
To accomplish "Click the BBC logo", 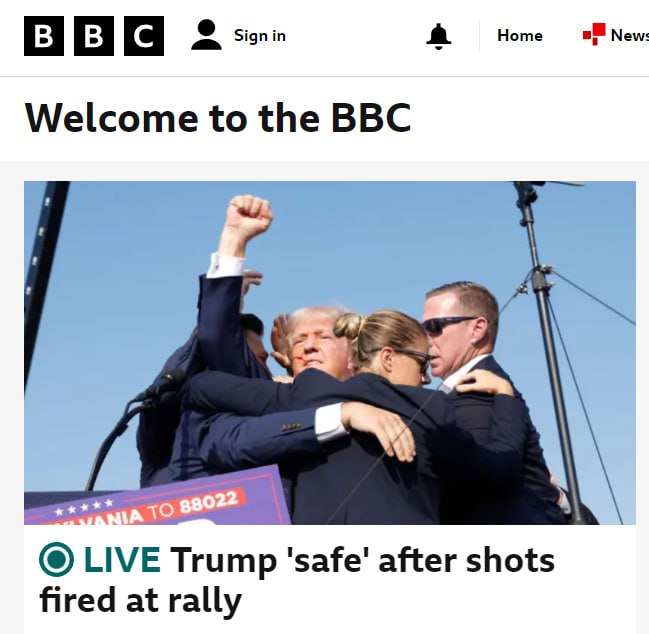I will [94, 36].
